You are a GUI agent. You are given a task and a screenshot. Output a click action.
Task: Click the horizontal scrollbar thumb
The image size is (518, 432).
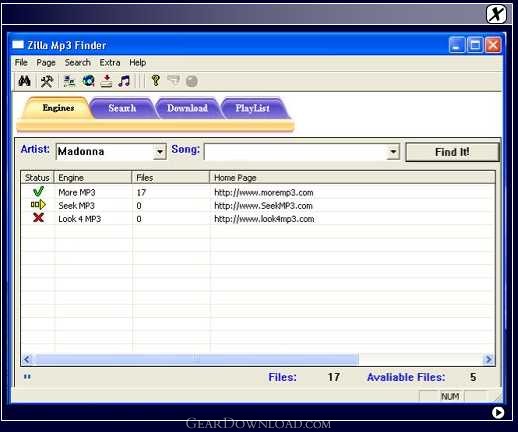pyautogui.click(x=197, y=359)
